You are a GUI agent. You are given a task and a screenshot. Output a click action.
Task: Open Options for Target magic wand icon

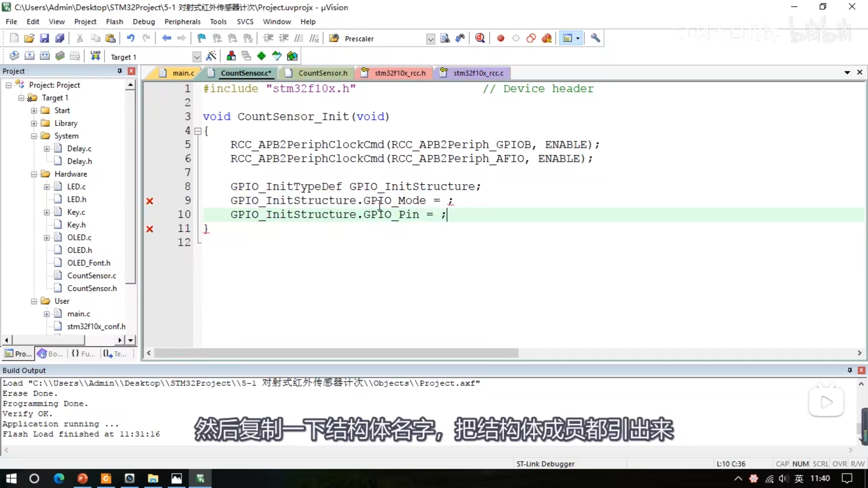click(x=211, y=56)
